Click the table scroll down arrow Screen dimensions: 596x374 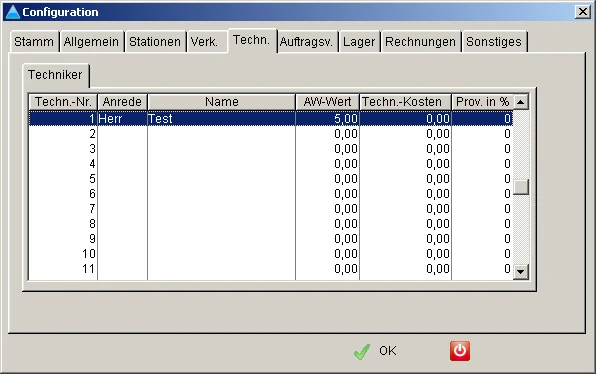click(521, 272)
